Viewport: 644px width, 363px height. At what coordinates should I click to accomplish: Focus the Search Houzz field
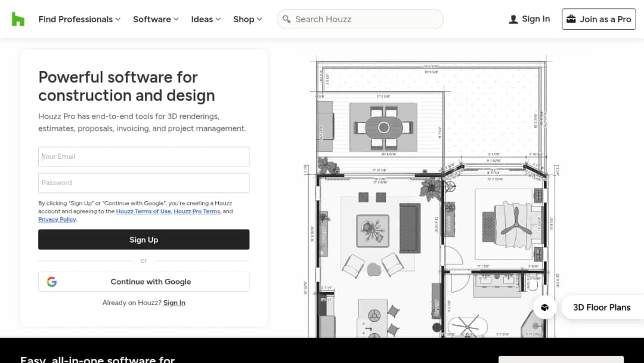[360, 19]
